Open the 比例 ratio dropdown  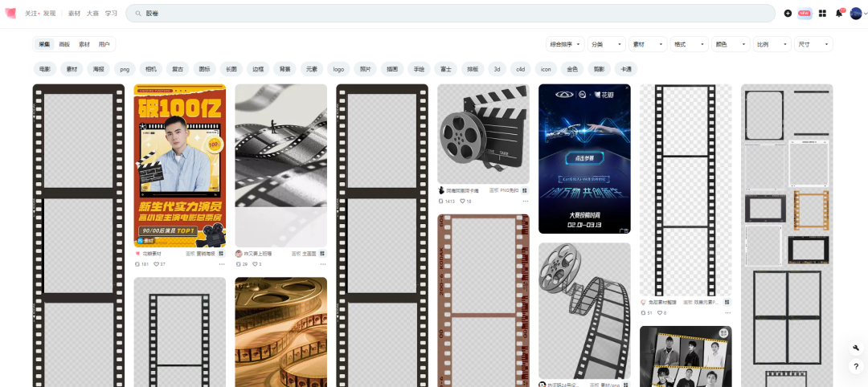(772, 44)
